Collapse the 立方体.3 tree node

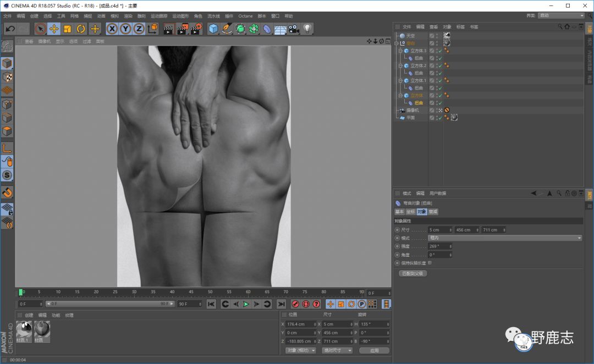[401, 51]
